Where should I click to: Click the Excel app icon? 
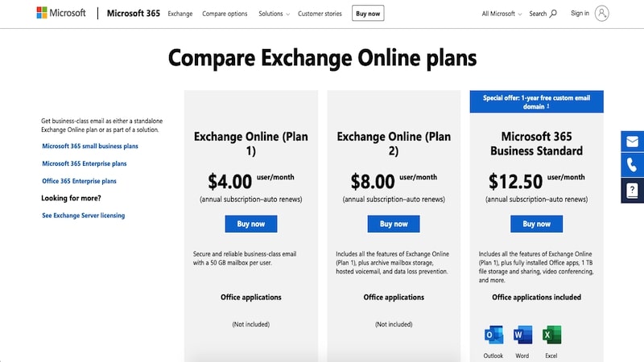pos(551,335)
